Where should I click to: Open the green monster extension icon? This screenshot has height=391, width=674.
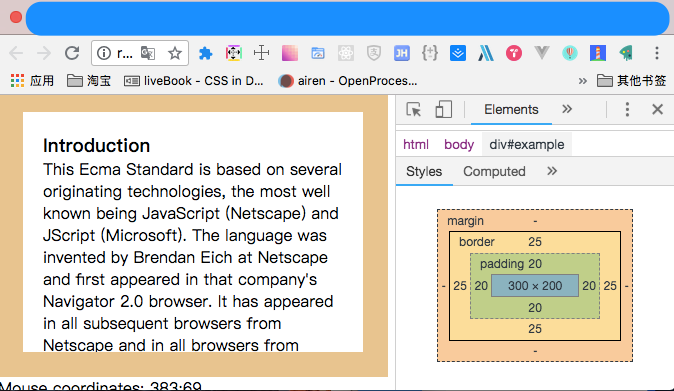[x=626, y=53]
